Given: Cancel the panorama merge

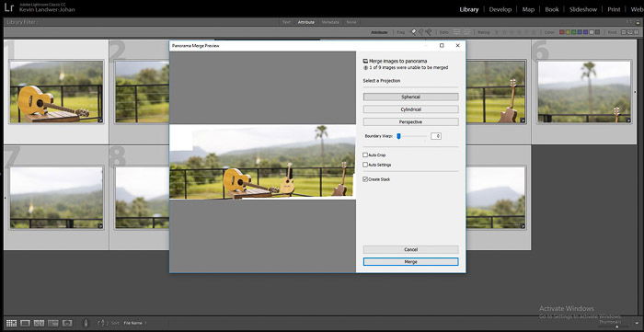Looking at the screenshot, I should click(x=410, y=249).
